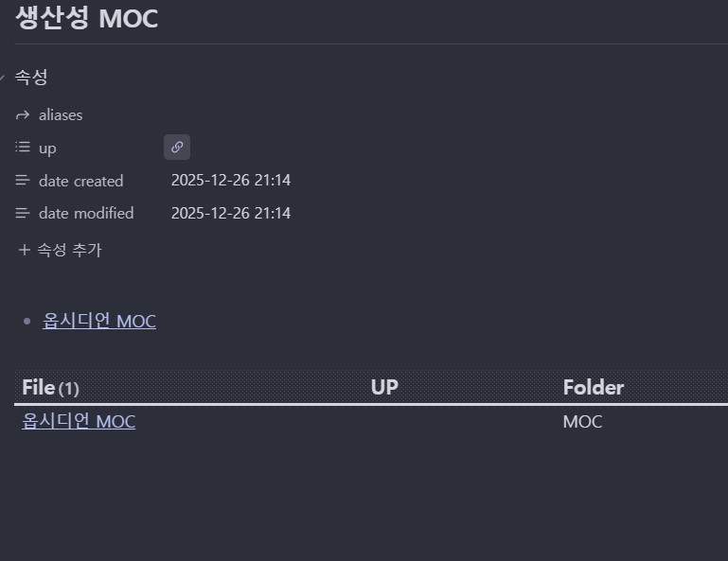Viewport: 728px width, 561px height.
Task: Select the aliases property name
Action: click(61, 115)
